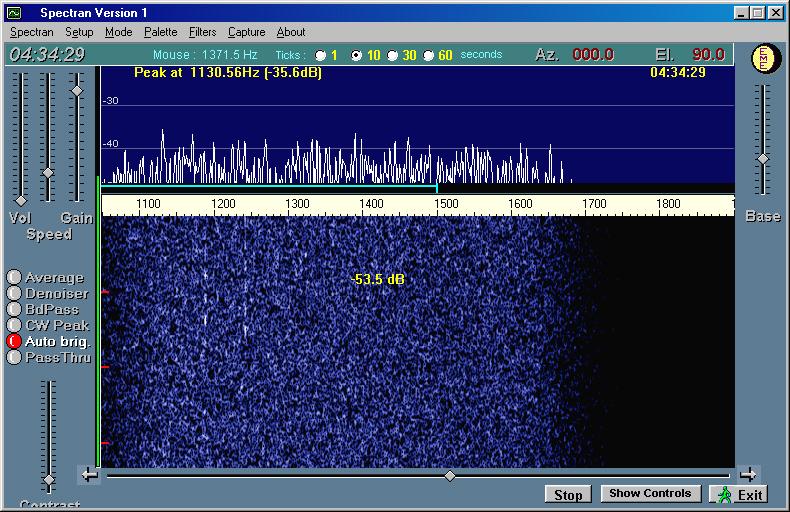Click the right arrow frequency scroll icon
790x512 pixels.
748,474
